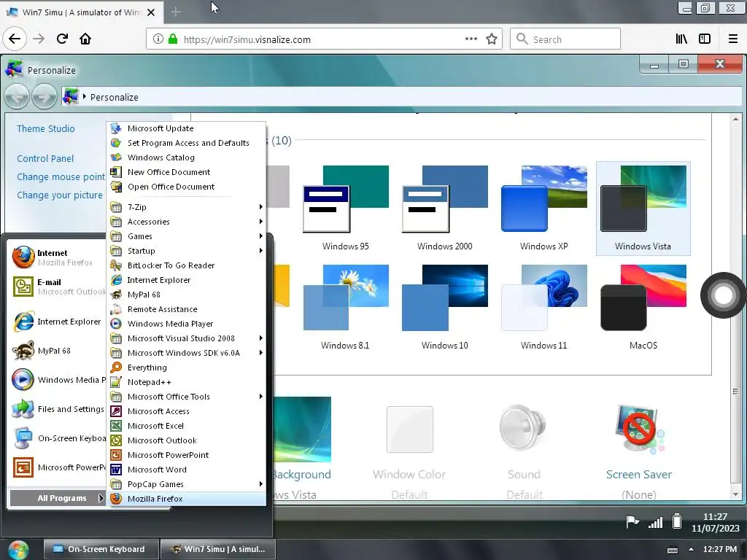747x560 pixels.
Task: Click the browser Search field
Action: tap(565, 39)
